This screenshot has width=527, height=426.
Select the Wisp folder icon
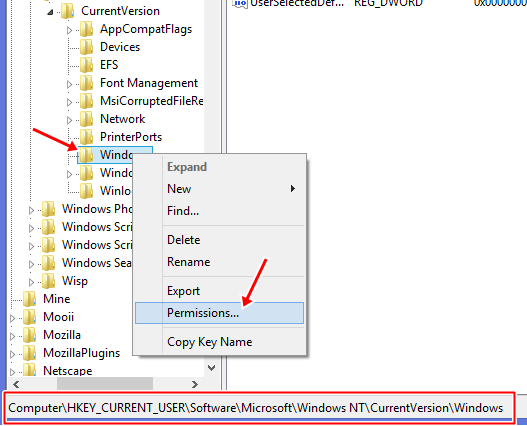tap(48, 281)
